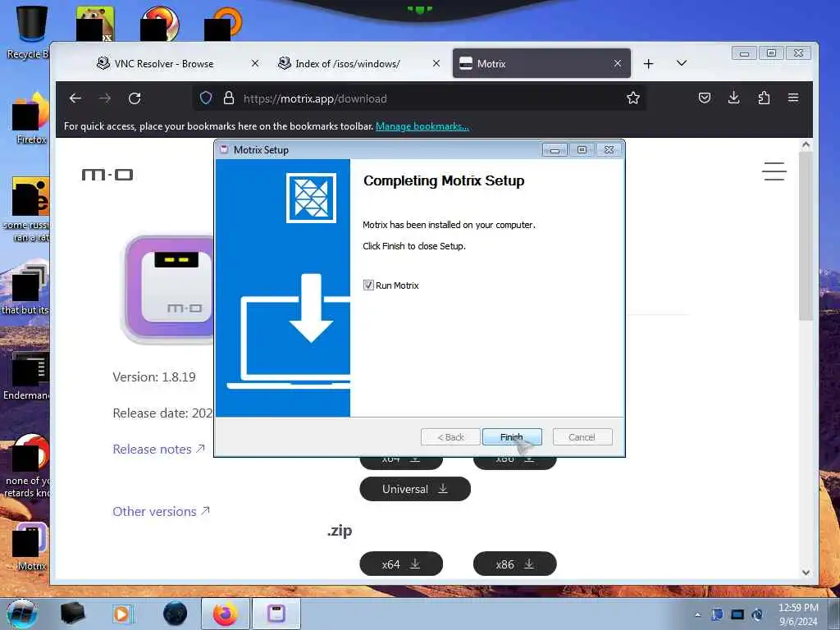This screenshot has width=840, height=630.
Task: Reload the page in Firefox
Action: 135,98
